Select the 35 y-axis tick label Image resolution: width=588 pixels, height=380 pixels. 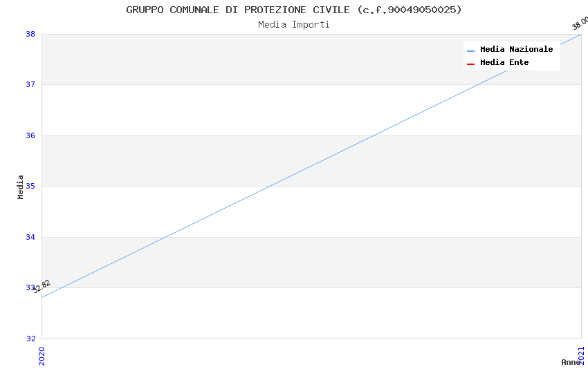(31, 187)
